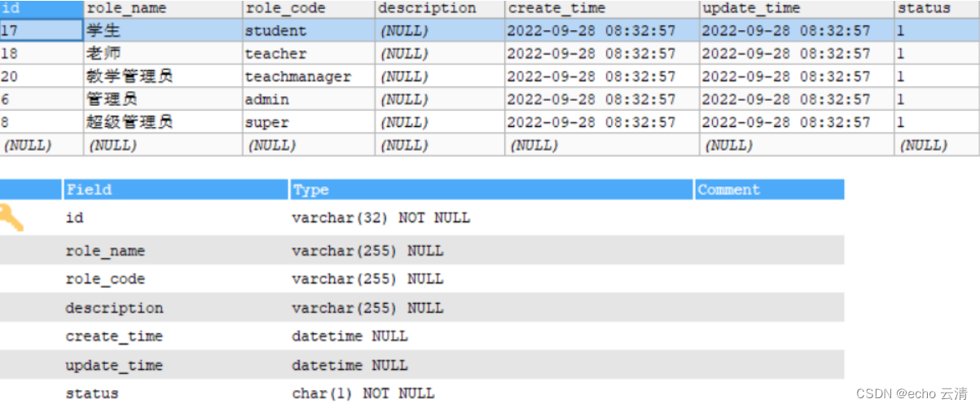Click the description column header
This screenshot has width=980, height=408.
tap(440, 8)
